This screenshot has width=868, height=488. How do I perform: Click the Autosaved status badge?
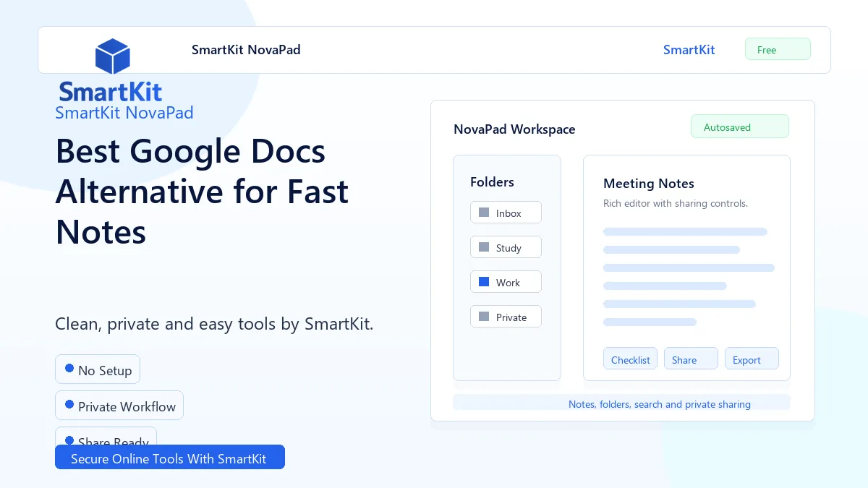point(739,127)
